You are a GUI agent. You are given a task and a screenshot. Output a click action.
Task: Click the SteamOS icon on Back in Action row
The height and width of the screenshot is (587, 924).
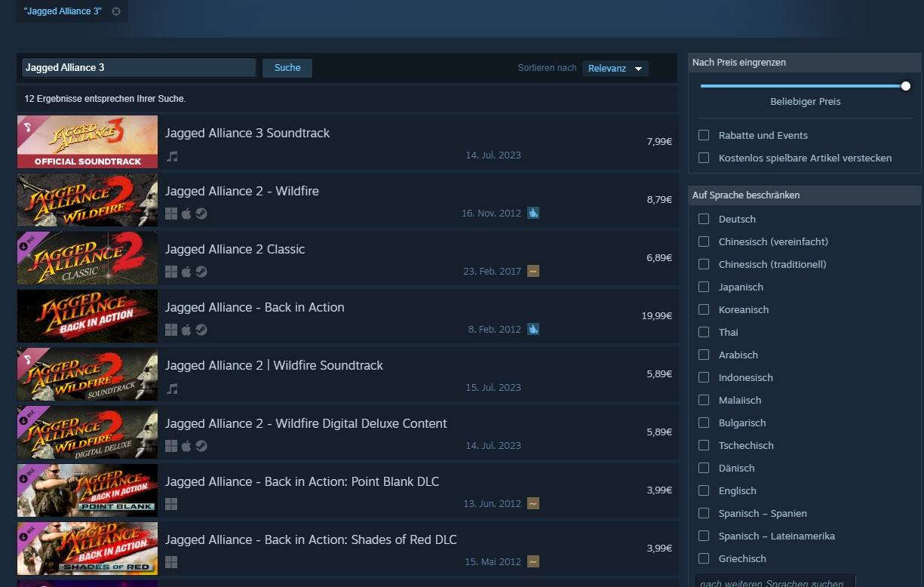[x=201, y=330]
